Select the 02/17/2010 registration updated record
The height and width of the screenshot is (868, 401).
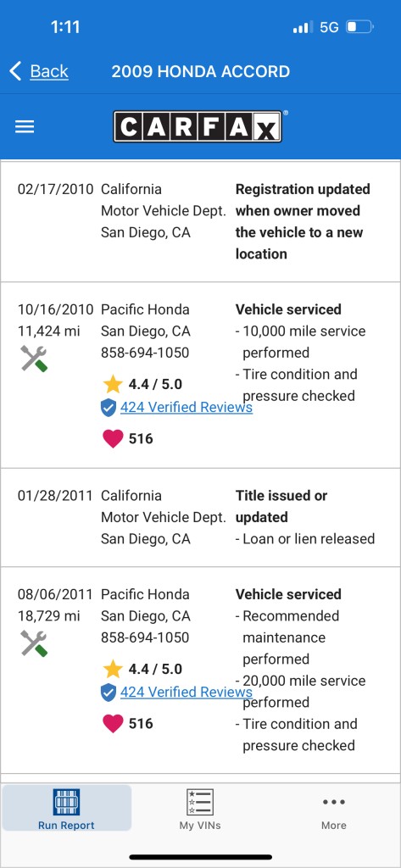click(x=200, y=221)
